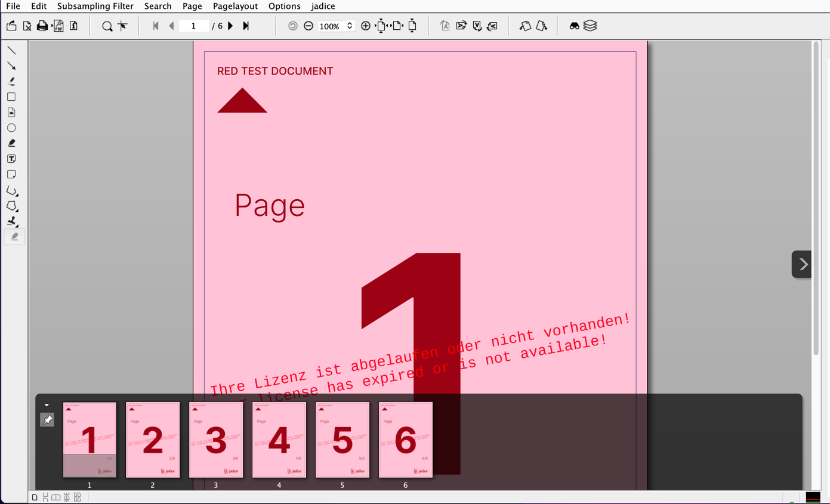
Task: Select the text annotation tool
Action: click(11, 159)
